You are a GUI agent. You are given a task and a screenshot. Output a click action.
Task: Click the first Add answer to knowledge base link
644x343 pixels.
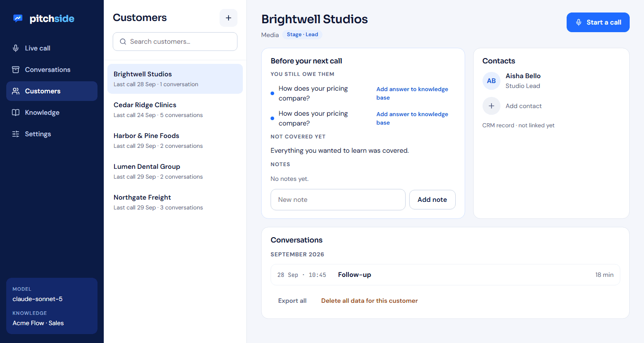[412, 93]
